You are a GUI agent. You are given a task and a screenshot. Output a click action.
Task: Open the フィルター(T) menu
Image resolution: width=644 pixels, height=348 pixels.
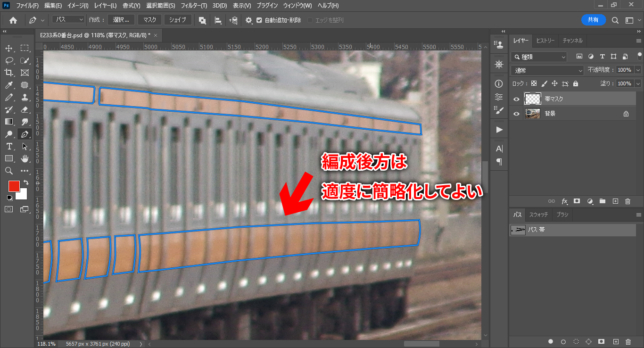click(194, 6)
